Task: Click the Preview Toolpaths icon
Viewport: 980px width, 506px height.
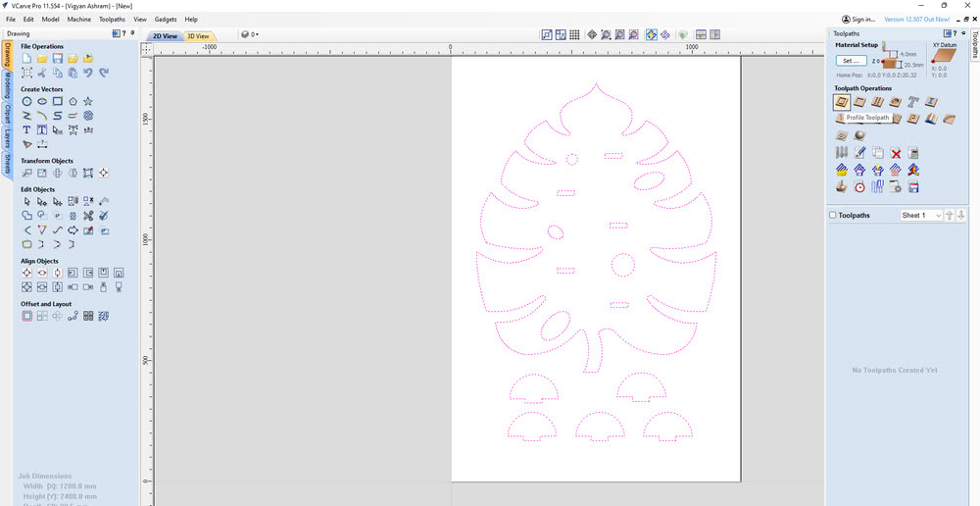Action: [x=842, y=186]
